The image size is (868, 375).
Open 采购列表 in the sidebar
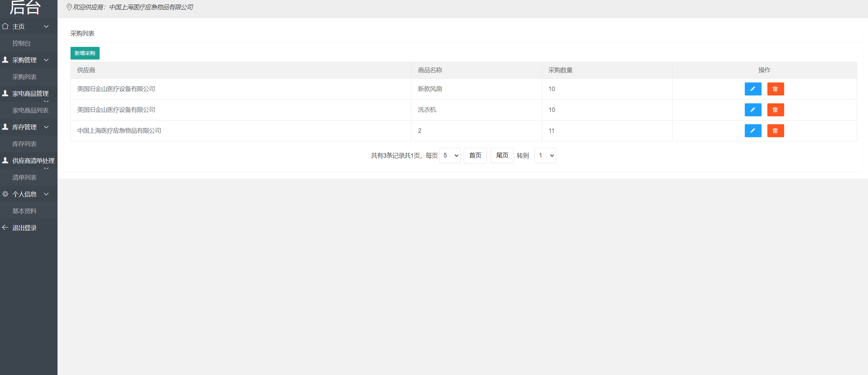[24, 77]
